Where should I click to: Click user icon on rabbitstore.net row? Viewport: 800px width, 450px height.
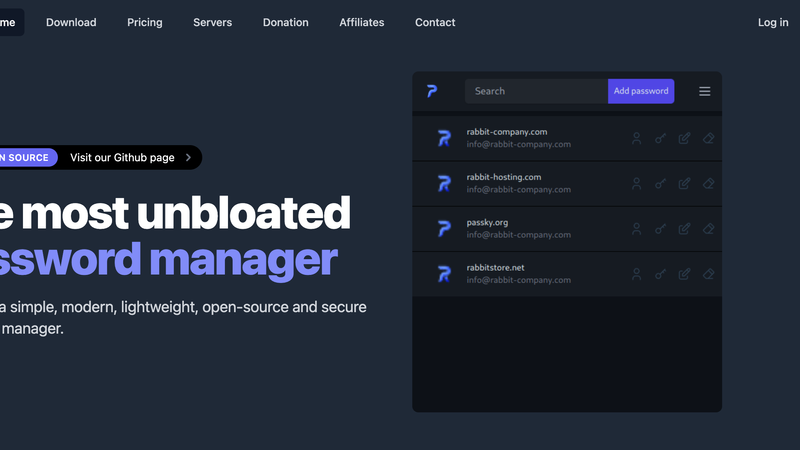(636, 274)
